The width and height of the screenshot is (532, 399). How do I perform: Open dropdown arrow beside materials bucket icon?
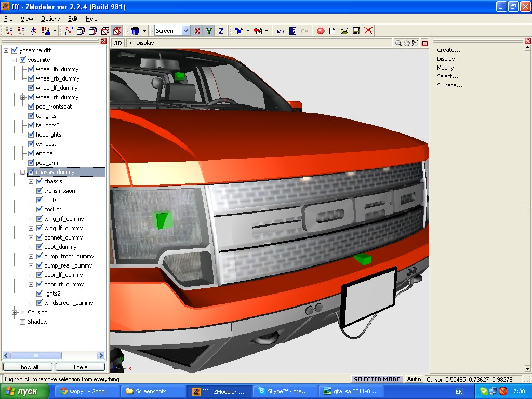pos(144,31)
